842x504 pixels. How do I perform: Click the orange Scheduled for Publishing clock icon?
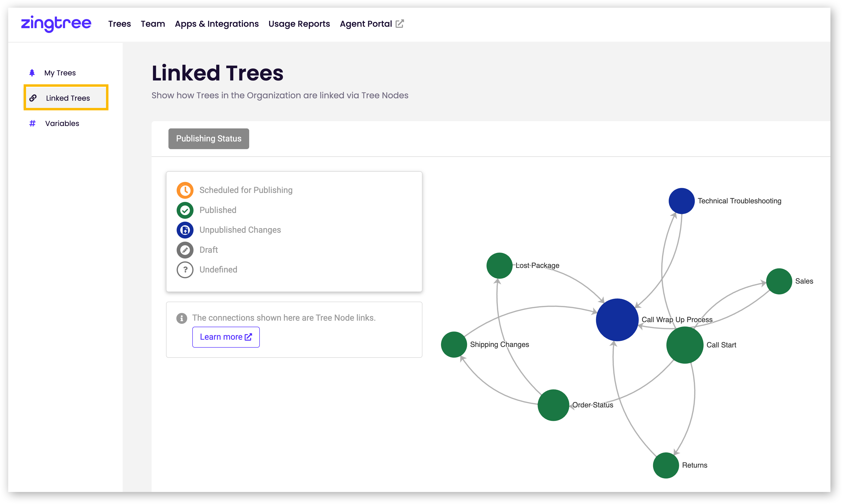point(185,190)
